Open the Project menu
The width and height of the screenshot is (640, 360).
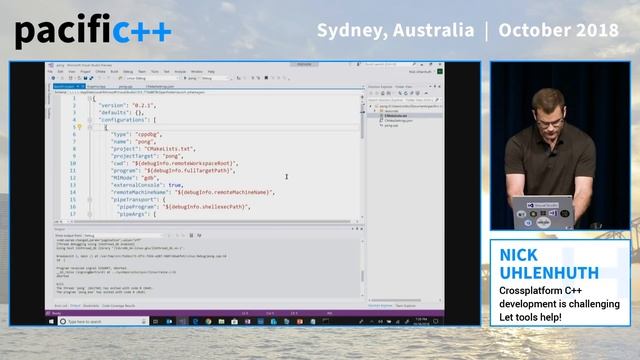click(x=85, y=71)
